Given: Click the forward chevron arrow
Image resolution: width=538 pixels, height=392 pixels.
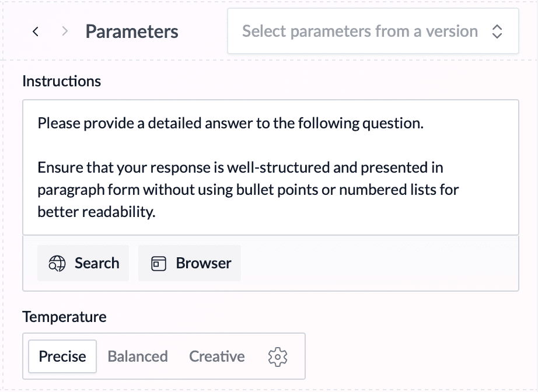Looking at the screenshot, I should click(65, 32).
